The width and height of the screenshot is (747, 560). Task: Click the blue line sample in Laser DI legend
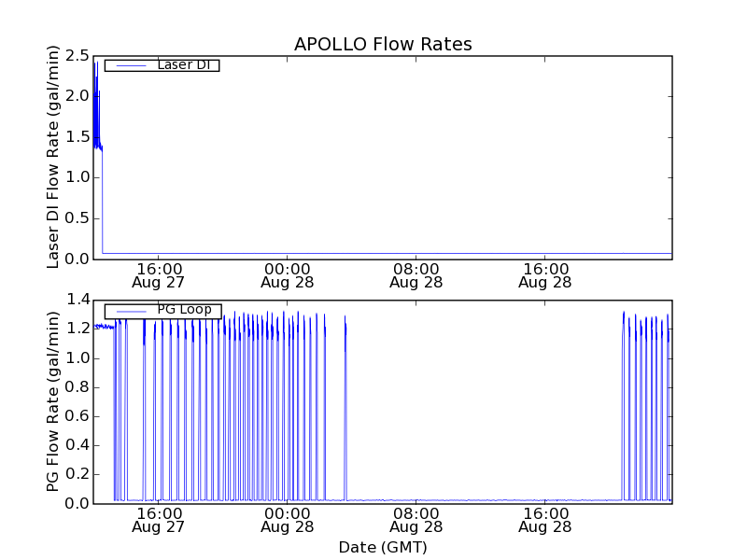[131, 65]
